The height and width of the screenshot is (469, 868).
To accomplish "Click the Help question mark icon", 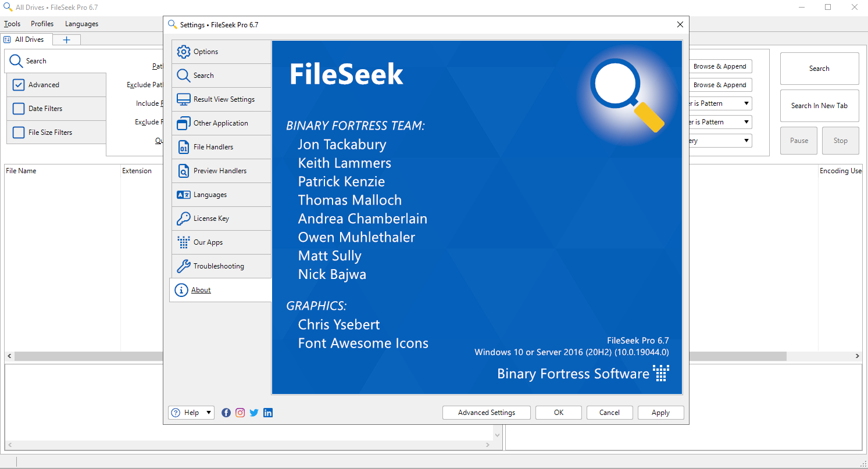I will [176, 413].
